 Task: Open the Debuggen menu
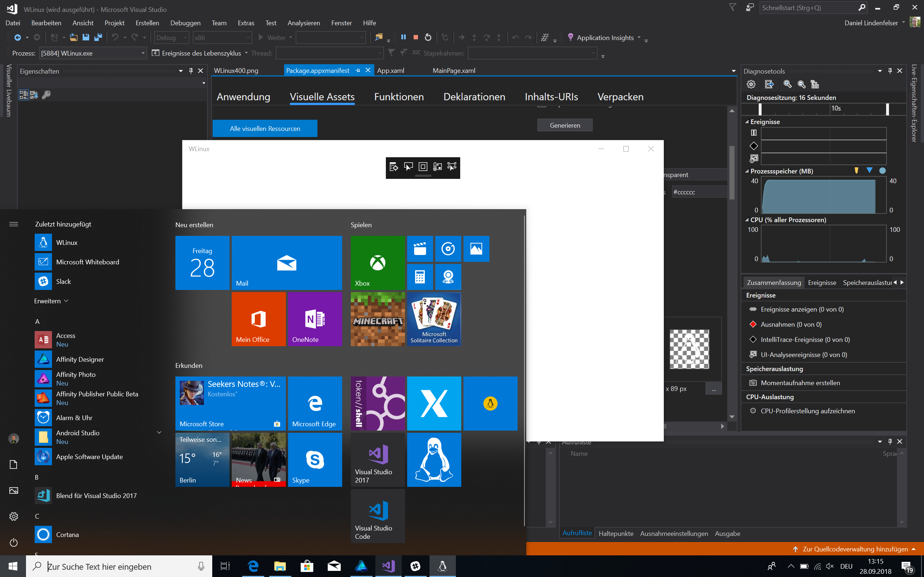click(x=185, y=23)
